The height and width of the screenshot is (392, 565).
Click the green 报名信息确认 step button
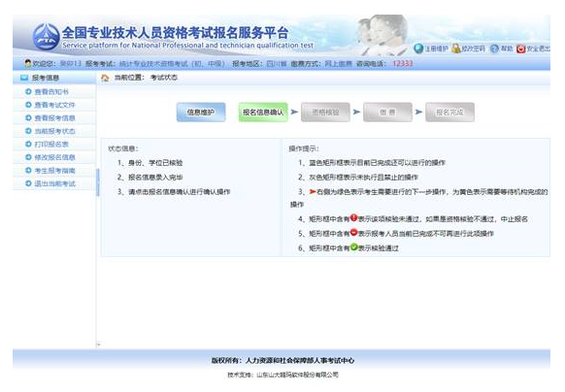pos(263,113)
